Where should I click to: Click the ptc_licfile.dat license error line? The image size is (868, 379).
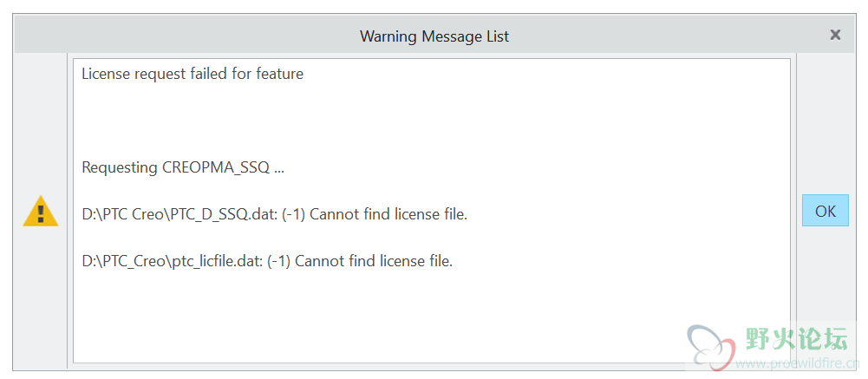coord(267,260)
